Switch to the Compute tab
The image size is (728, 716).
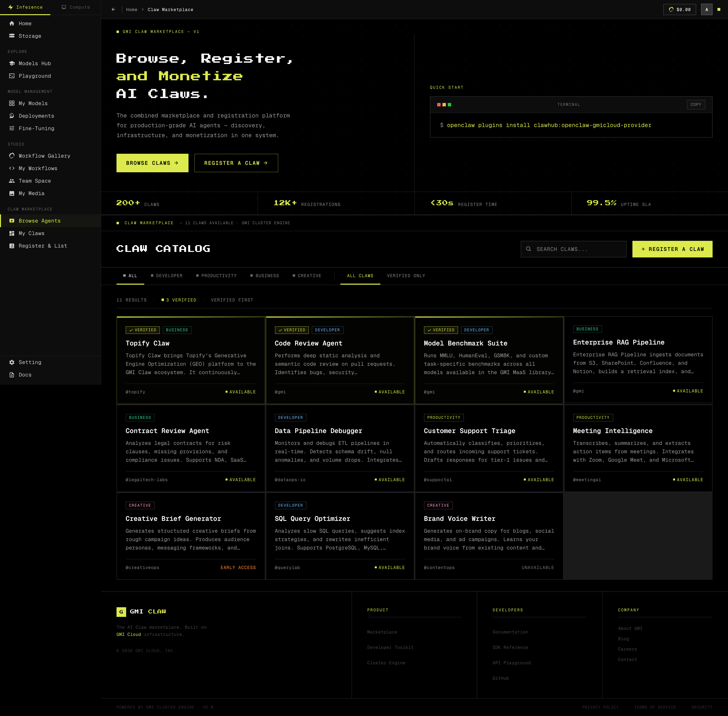[76, 7]
